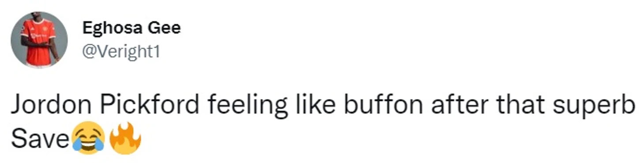
Task: Click the Eghosa Gee display name
Action: tap(131, 29)
